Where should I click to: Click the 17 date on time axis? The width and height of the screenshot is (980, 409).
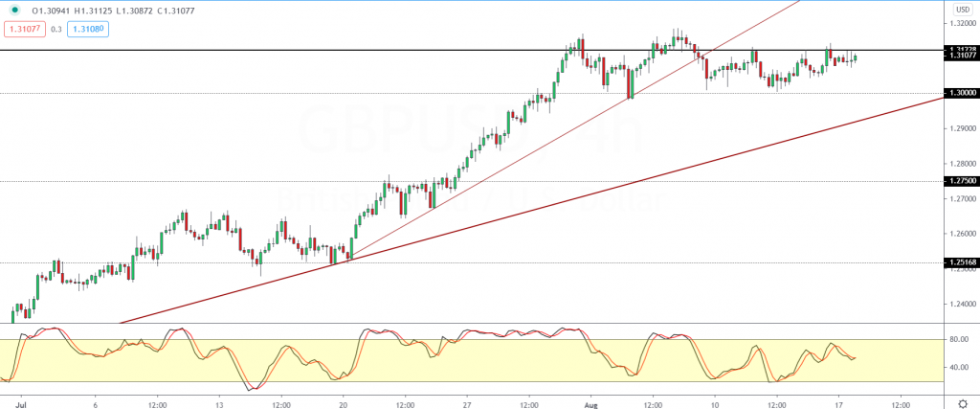coord(839,404)
